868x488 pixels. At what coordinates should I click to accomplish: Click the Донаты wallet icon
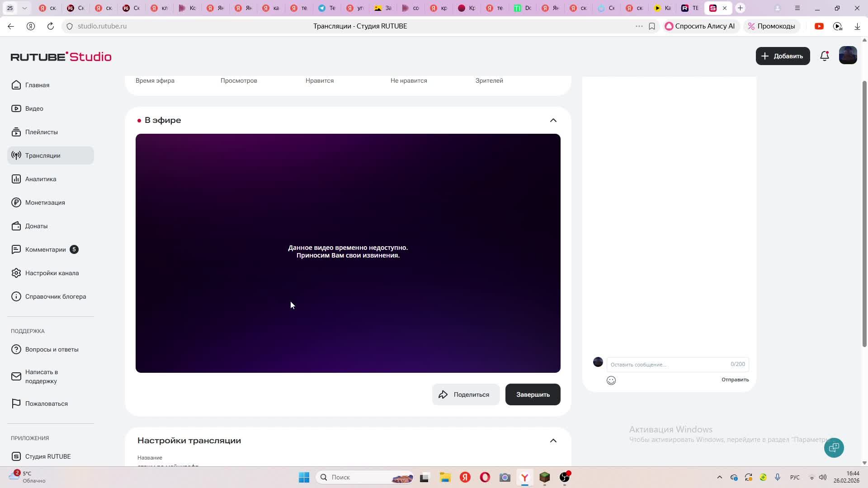16,226
